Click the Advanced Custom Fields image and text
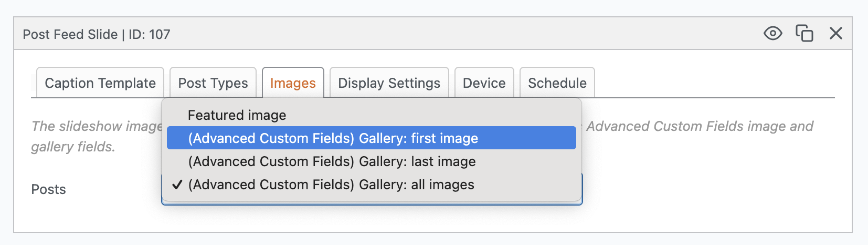This screenshot has height=245, width=868. (x=700, y=126)
